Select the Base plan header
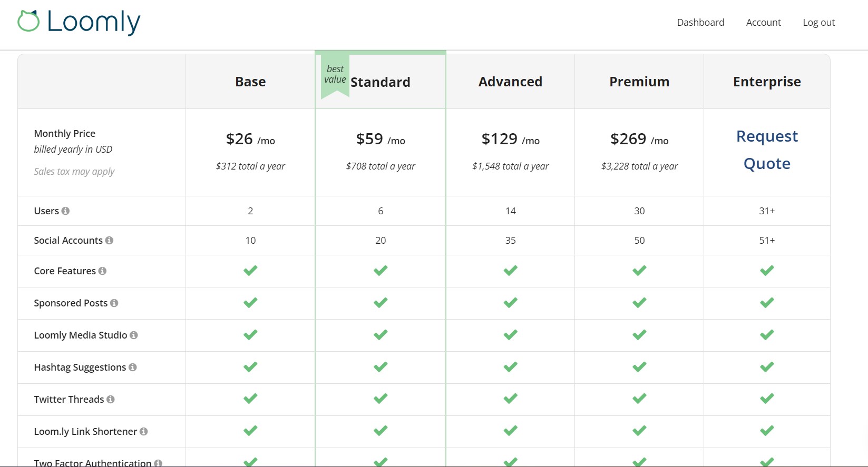Screen dimensions: 868x467 (250, 82)
